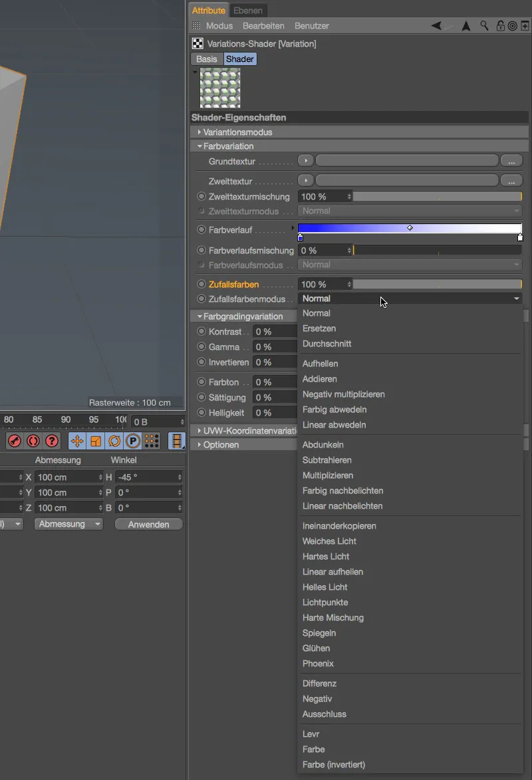Click the shader preview thumbnail

point(220,88)
